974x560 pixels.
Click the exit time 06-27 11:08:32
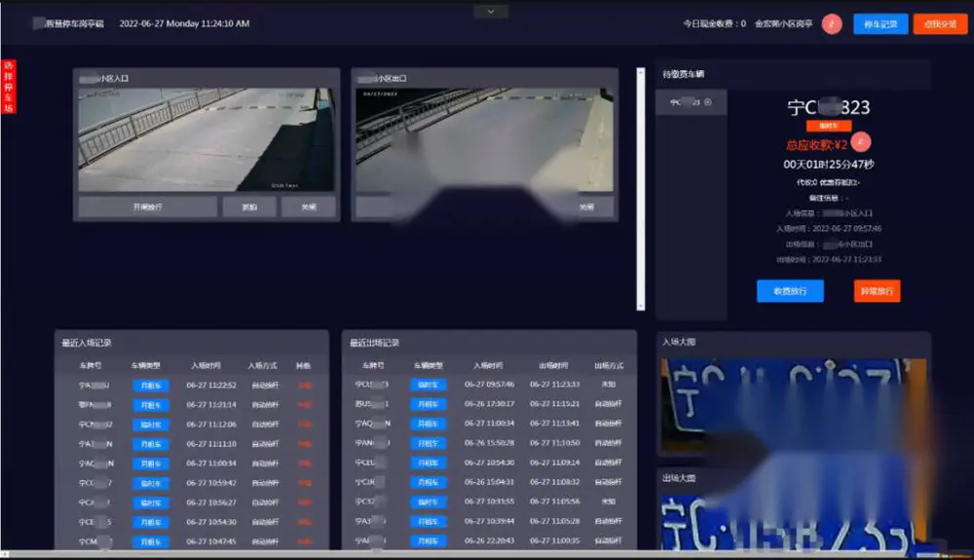tap(555, 482)
